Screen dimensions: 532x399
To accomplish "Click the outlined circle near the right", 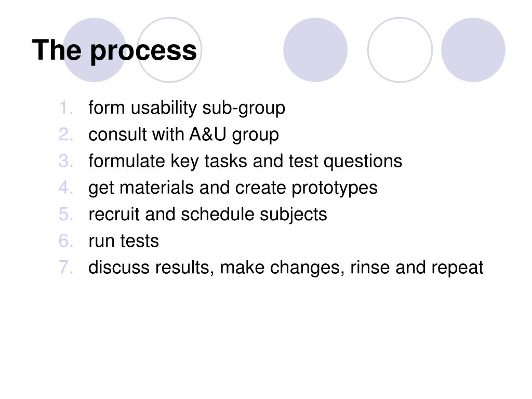I will coord(400,50).
